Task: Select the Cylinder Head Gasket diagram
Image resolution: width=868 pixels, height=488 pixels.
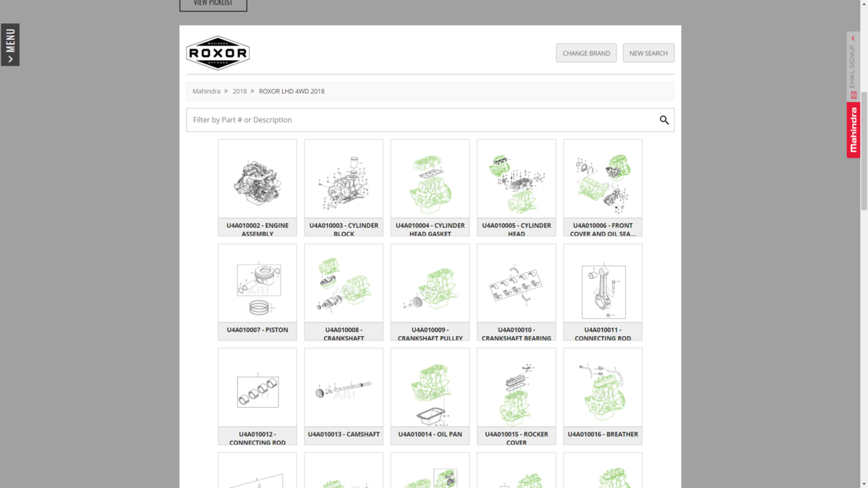Action: pos(430,180)
